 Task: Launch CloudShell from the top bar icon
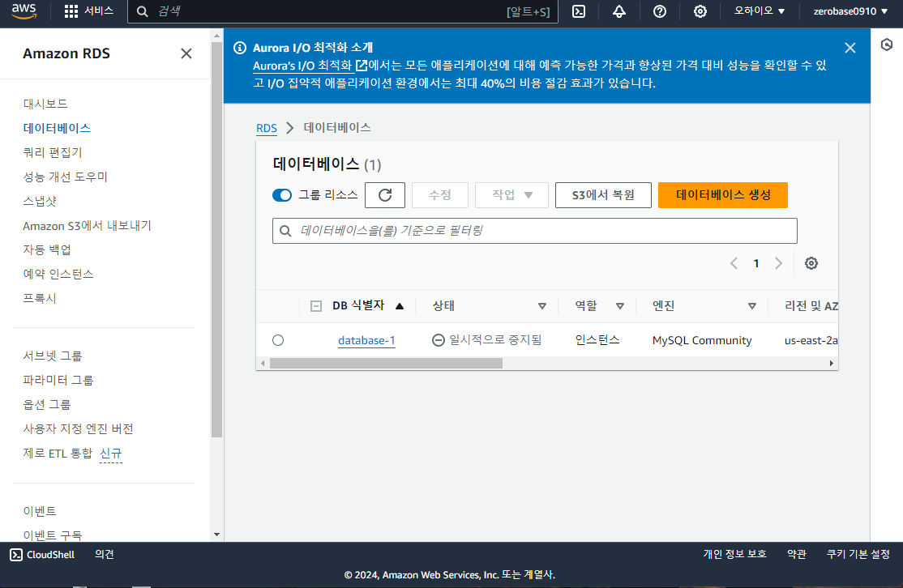pyautogui.click(x=579, y=11)
